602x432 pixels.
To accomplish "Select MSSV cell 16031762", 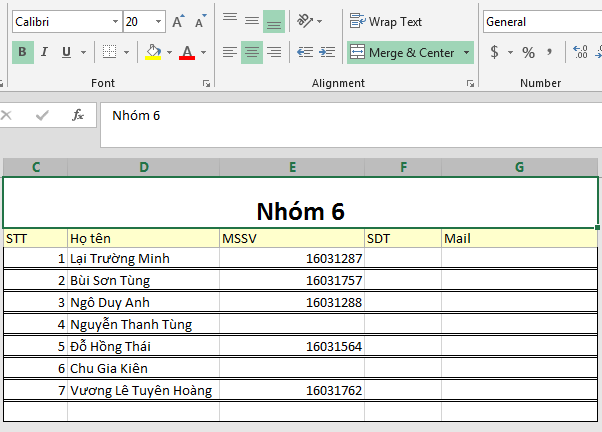I will click(292, 391).
